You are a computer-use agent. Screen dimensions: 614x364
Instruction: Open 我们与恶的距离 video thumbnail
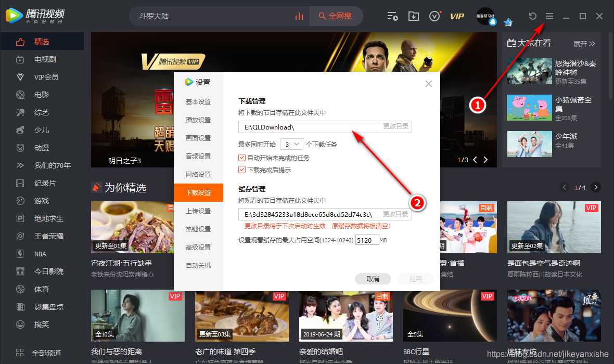[x=138, y=316]
